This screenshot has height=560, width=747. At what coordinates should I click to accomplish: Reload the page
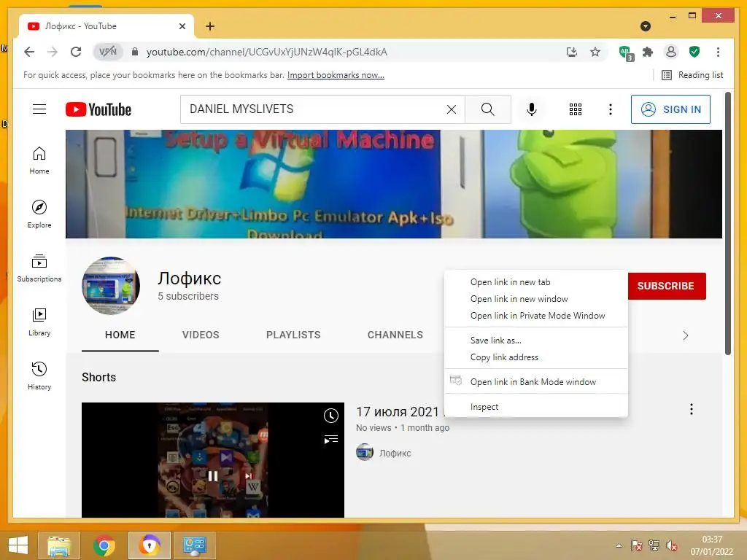(x=76, y=52)
